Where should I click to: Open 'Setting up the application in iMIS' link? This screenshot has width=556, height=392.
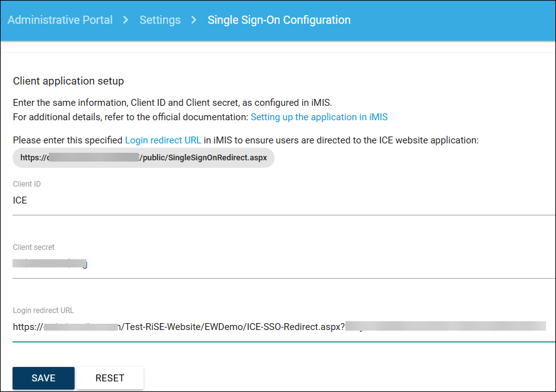tap(319, 117)
